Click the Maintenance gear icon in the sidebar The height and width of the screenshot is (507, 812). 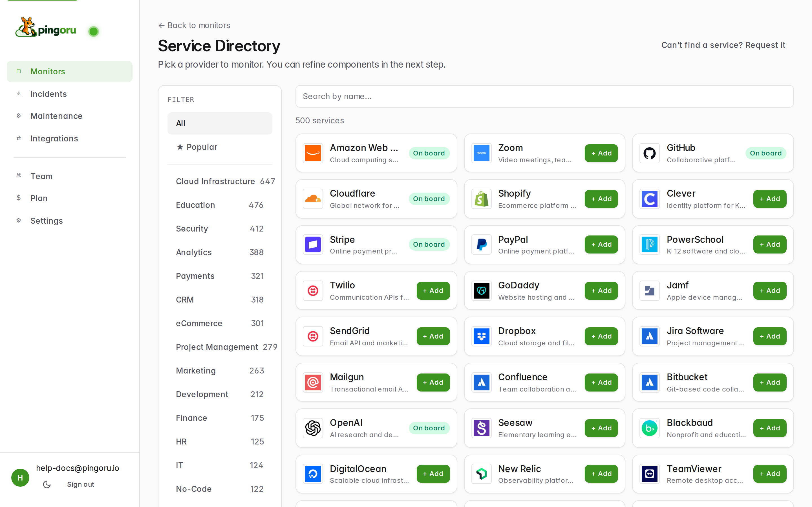tap(19, 116)
